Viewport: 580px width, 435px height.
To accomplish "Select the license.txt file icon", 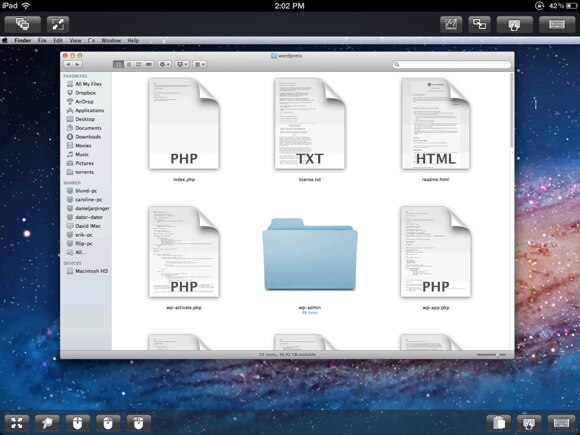I will pyautogui.click(x=310, y=124).
